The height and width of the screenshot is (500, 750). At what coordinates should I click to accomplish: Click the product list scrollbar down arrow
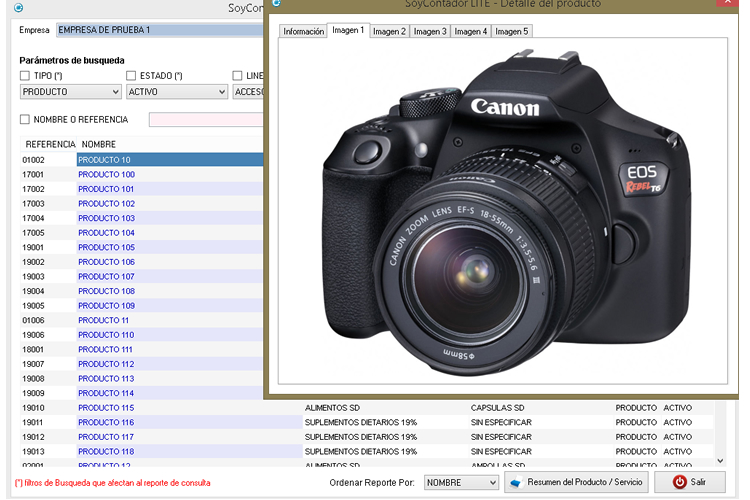point(720,460)
